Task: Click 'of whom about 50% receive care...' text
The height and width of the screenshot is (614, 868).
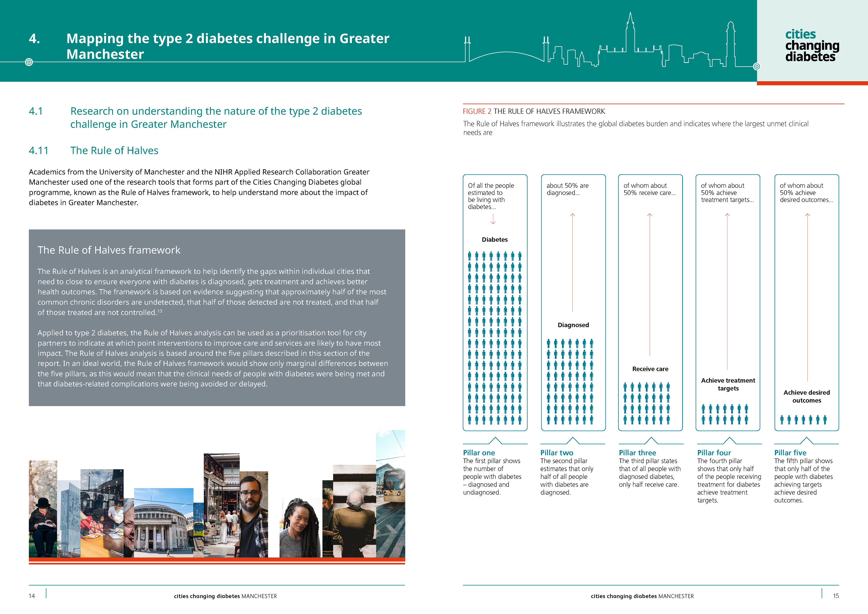Action: pyautogui.click(x=649, y=189)
